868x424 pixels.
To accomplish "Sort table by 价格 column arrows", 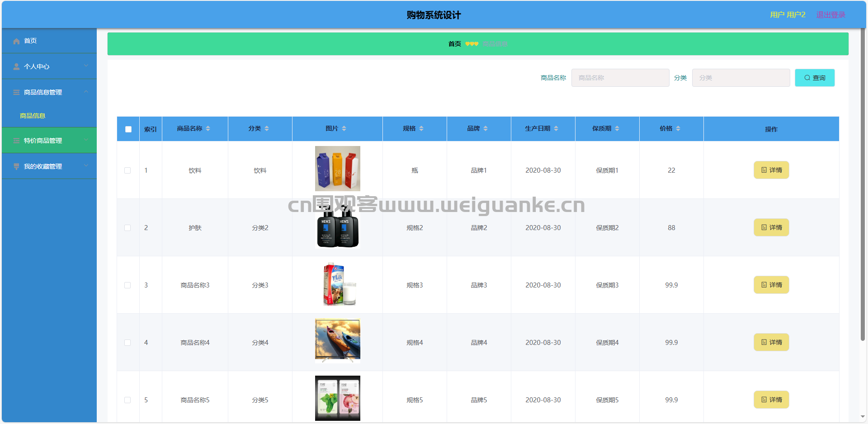I will (678, 129).
